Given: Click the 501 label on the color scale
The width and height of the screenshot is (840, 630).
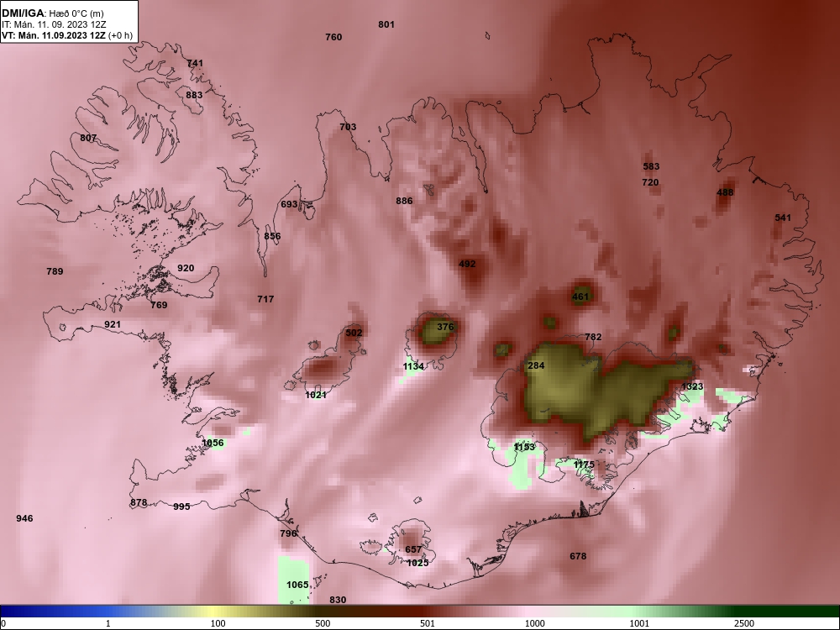Looking at the screenshot, I should coord(428,623).
